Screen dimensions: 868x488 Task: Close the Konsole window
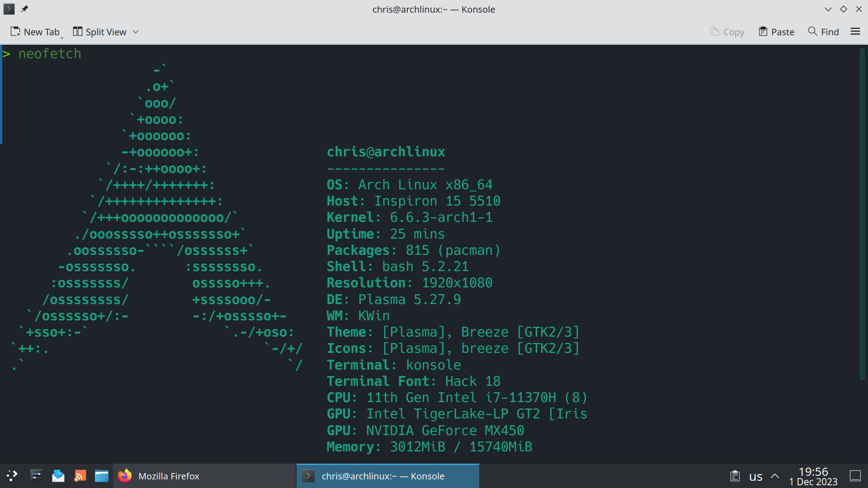859,9
